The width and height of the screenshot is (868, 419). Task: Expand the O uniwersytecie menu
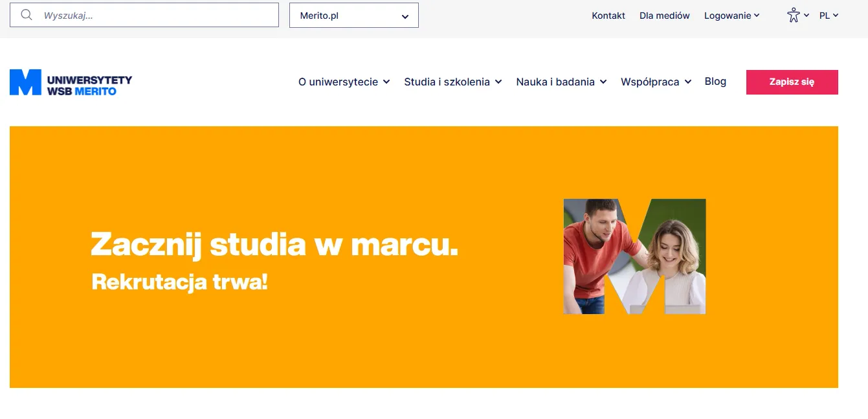coord(343,82)
